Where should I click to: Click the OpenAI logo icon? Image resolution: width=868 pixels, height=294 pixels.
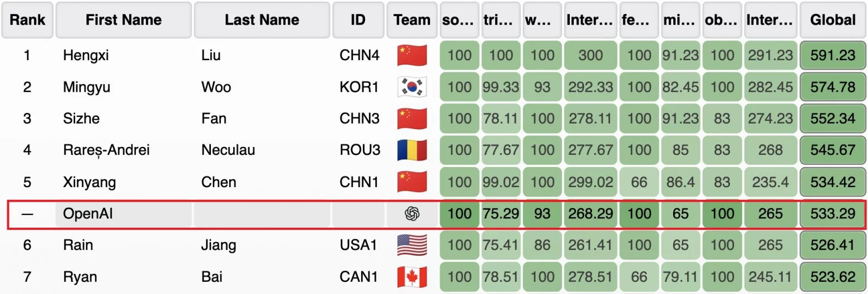tap(412, 214)
